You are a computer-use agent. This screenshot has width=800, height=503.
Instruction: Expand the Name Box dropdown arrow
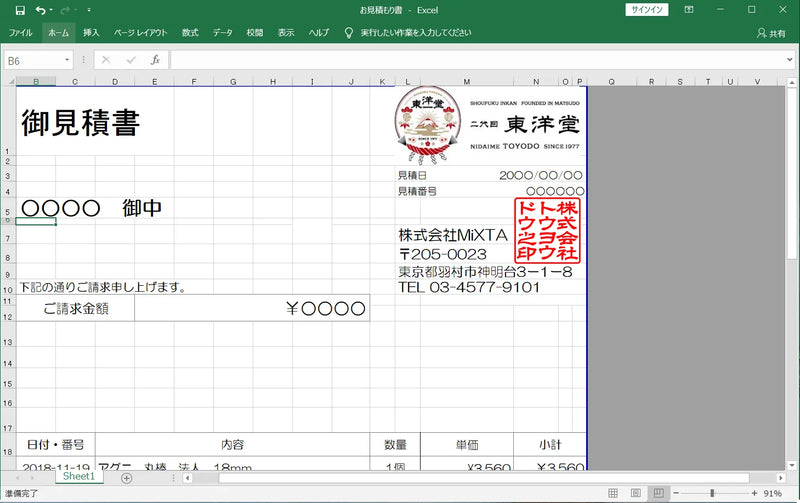tap(67, 60)
